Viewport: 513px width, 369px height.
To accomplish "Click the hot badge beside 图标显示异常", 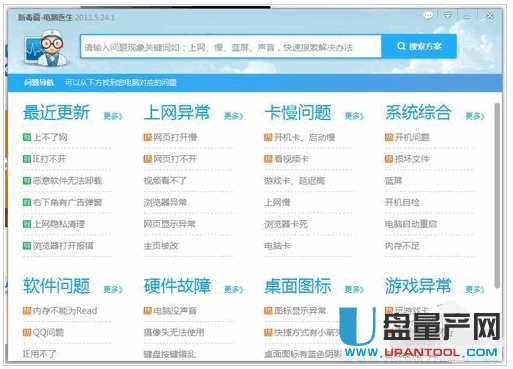I will [268, 311].
